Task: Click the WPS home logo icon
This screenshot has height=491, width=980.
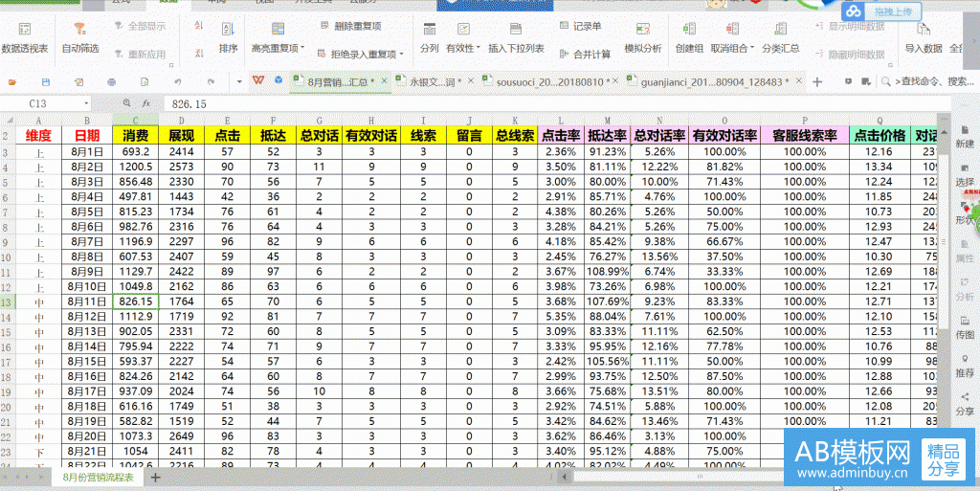Action: pyautogui.click(x=258, y=80)
